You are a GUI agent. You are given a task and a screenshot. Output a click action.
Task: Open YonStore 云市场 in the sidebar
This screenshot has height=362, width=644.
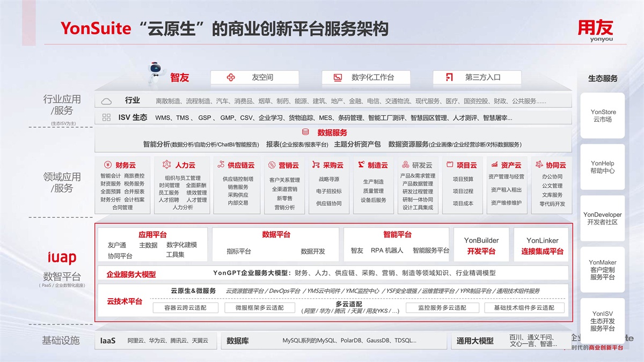603,116
